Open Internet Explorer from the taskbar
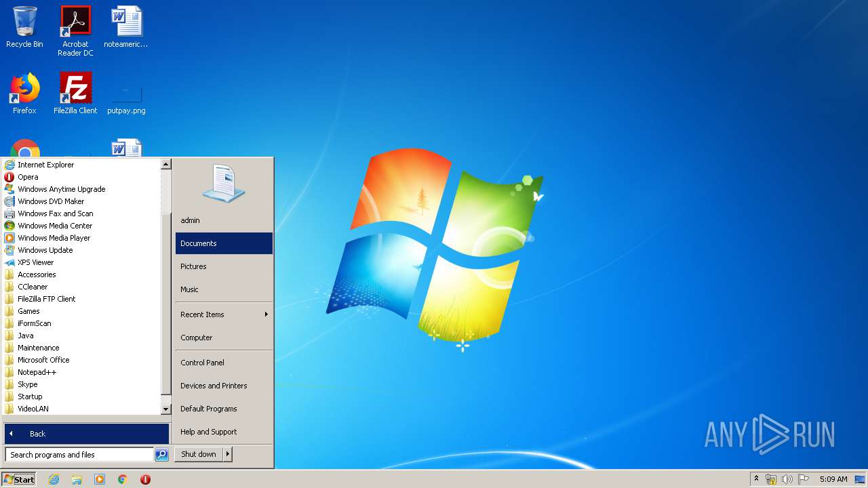 (x=54, y=479)
